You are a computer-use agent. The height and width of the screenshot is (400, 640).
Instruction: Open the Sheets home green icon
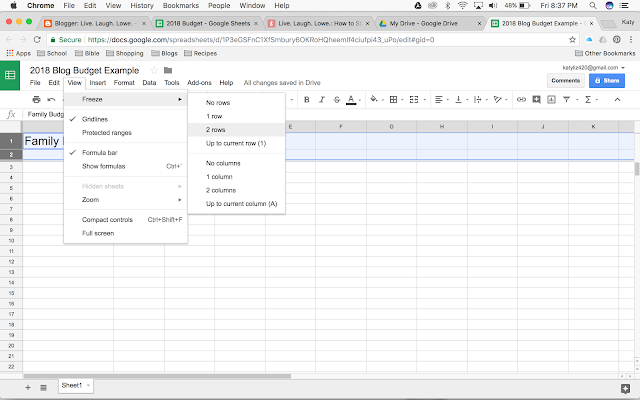tap(10, 75)
